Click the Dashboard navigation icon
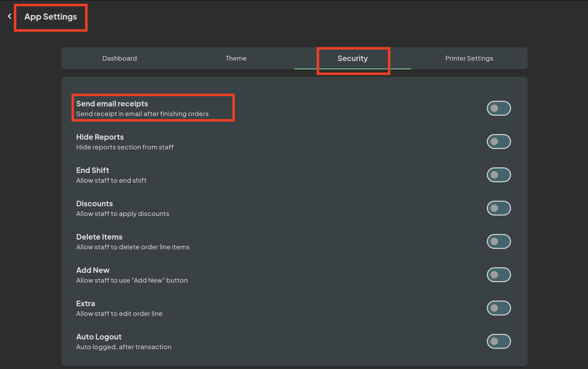The image size is (588, 369). 120,58
